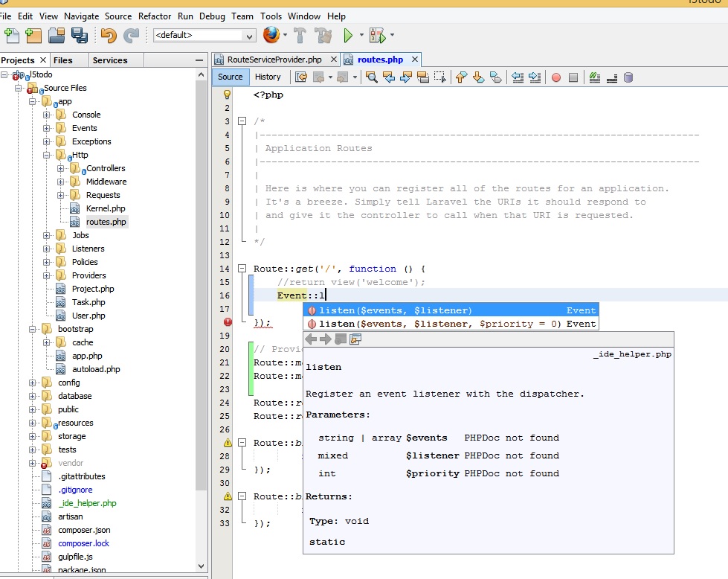Click the Comment lines icon

point(595,77)
